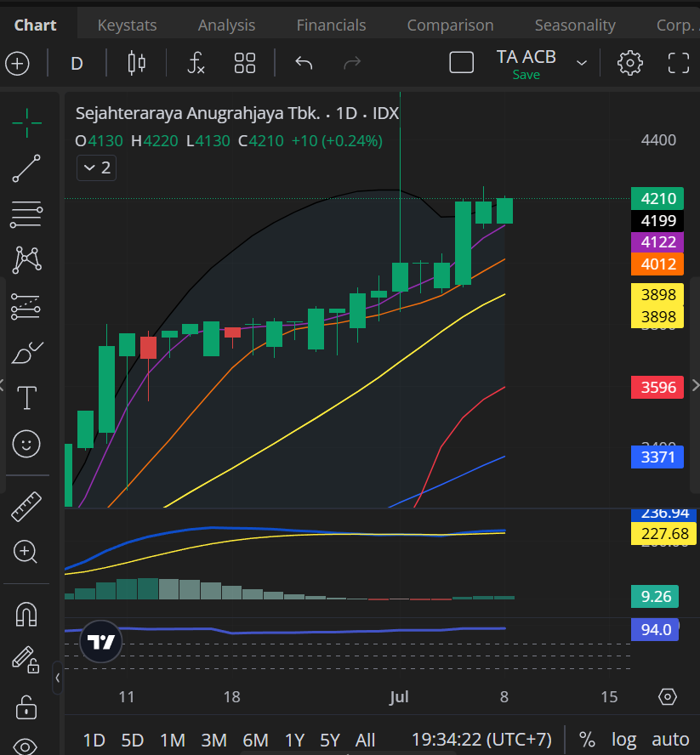Select the trend line drawing tool

pos(26,168)
